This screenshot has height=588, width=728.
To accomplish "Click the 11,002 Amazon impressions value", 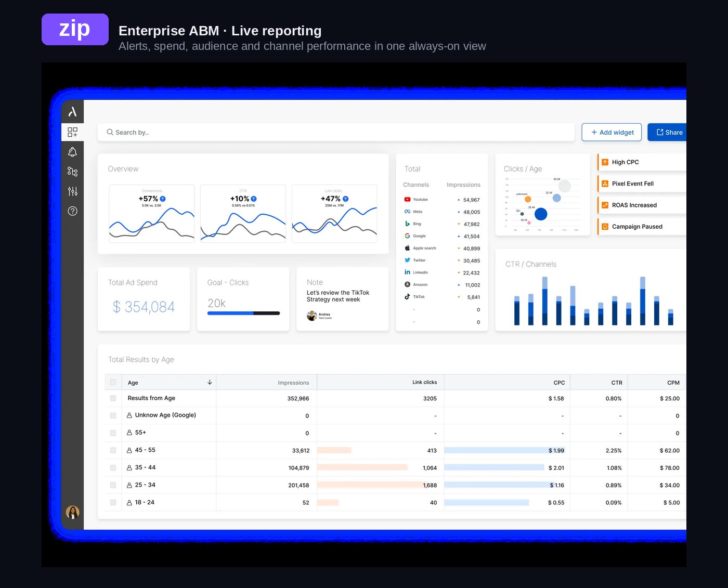I will click(x=473, y=285).
